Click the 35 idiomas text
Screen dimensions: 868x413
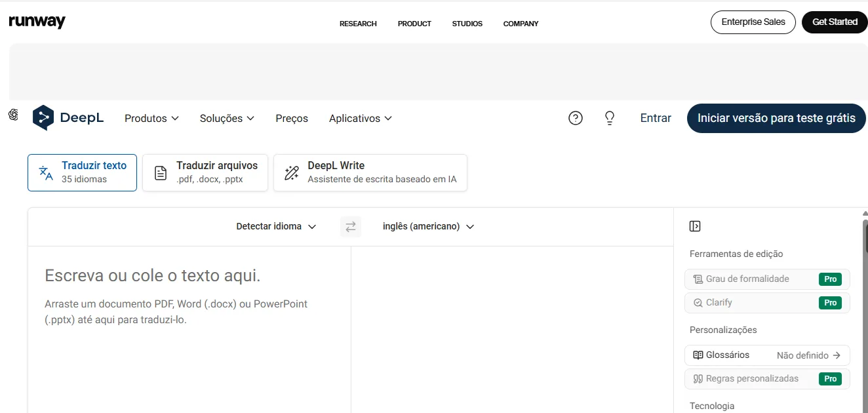(x=84, y=179)
